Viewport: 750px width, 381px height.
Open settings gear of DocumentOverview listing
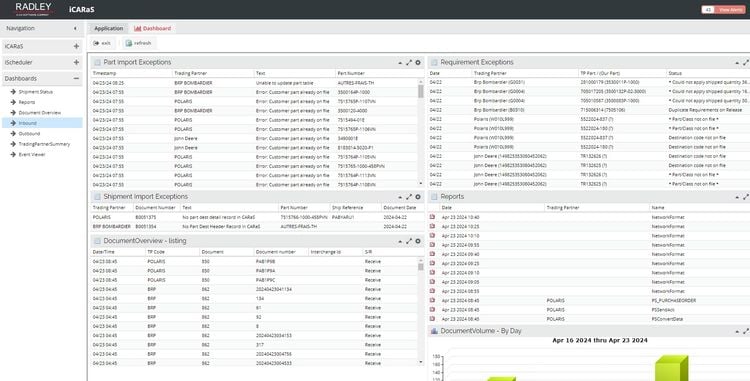click(x=418, y=241)
